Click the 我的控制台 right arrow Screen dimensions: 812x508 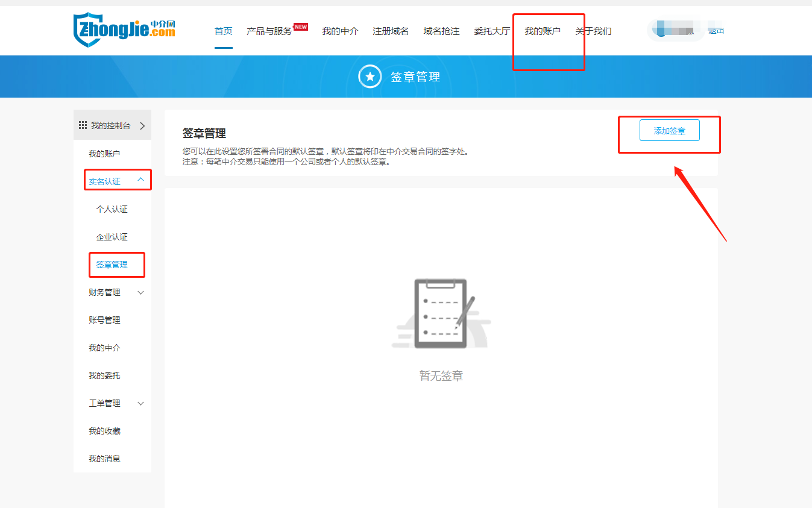point(142,126)
